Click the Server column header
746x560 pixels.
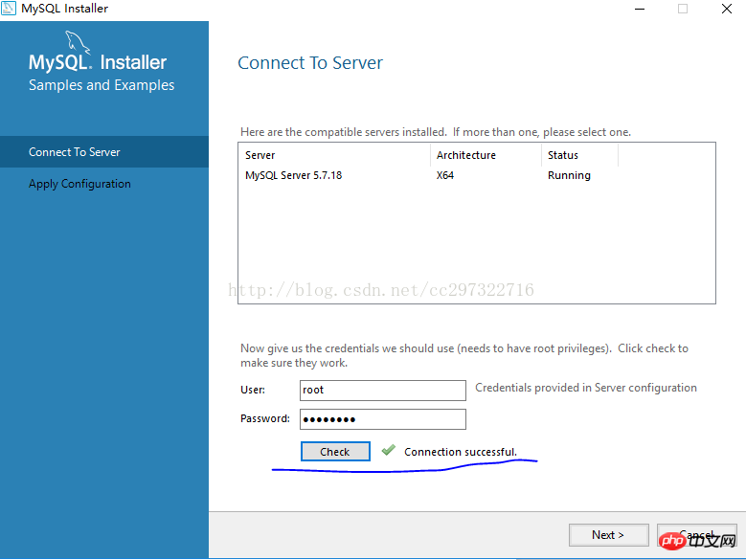click(335, 155)
